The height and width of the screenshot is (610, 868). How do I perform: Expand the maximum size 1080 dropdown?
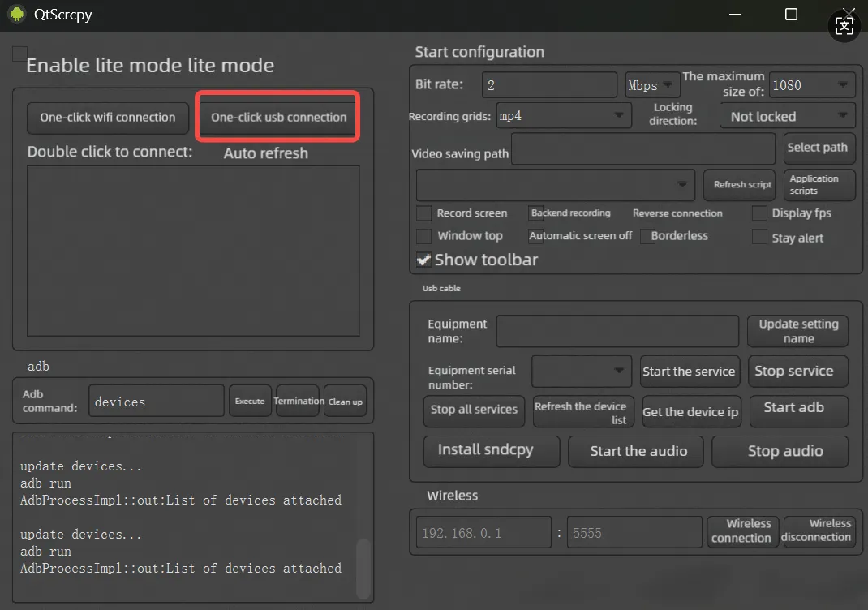811,85
